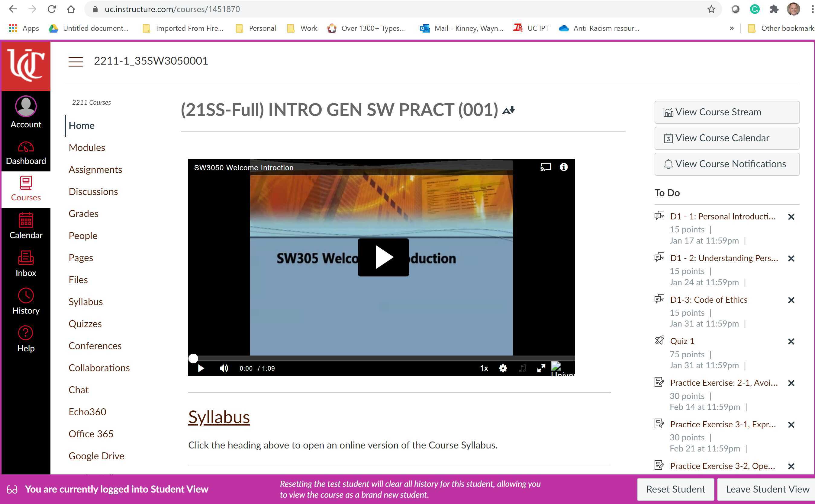Open the hamburger navigation menu
Image resolution: width=815 pixels, height=504 pixels.
76,61
